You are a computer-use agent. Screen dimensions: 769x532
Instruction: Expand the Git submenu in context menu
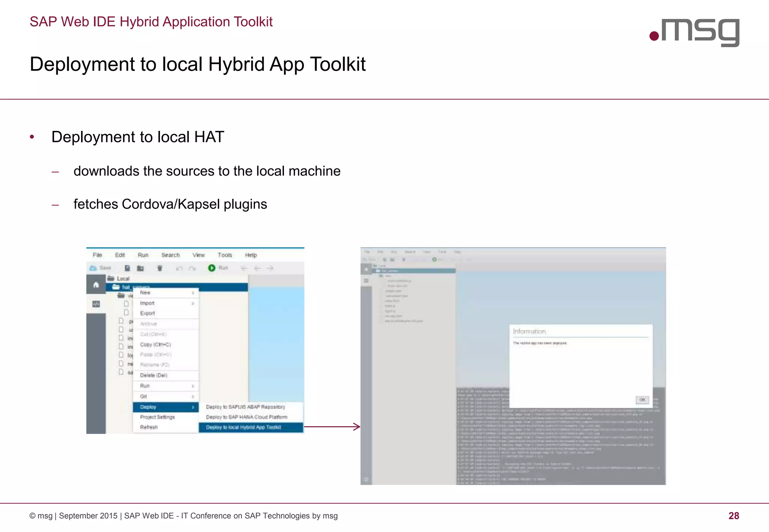(166, 397)
